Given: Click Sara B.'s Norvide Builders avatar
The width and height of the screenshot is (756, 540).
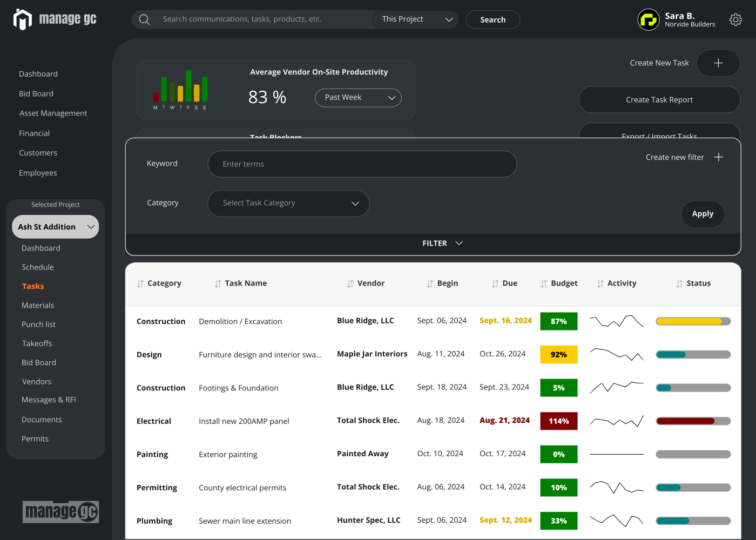Looking at the screenshot, I should click(x=648, y=19).
